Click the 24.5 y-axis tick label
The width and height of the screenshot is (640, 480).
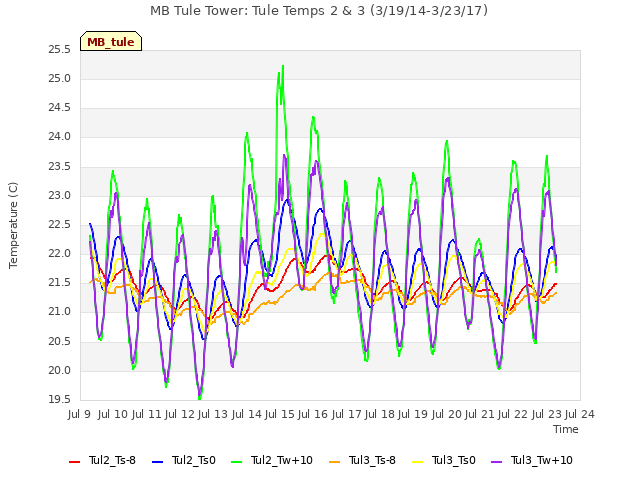tap(60, 108)
